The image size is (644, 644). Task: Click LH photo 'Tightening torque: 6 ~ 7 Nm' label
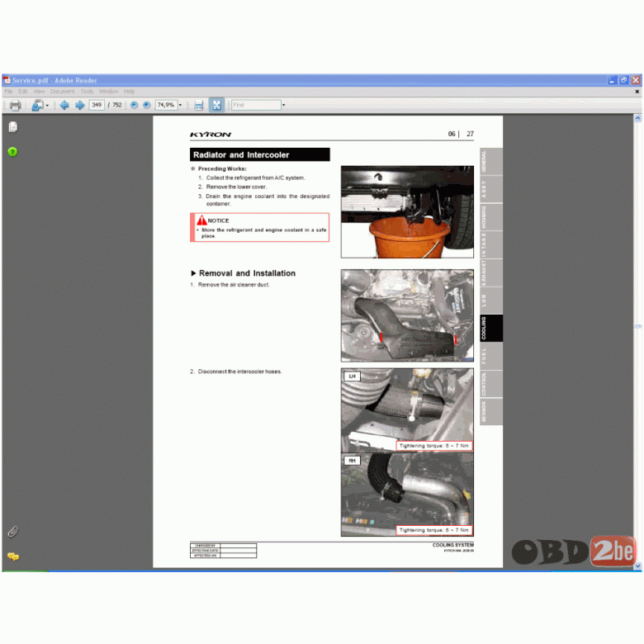click(x=434, y=446)
